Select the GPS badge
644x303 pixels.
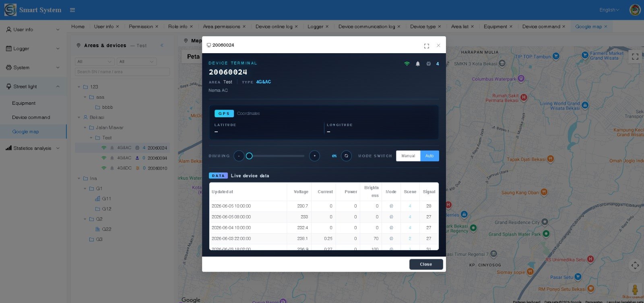click(224, 114)
